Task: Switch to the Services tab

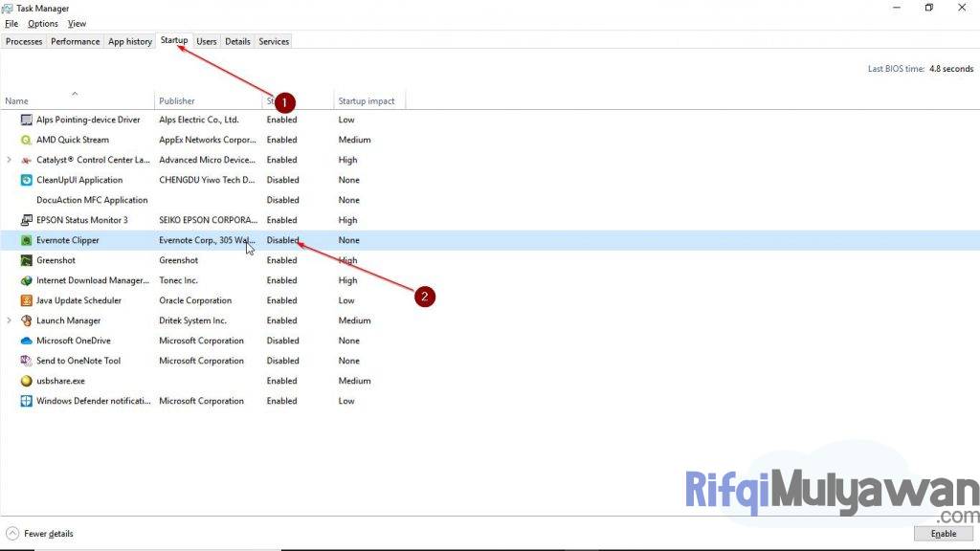Action: pos(273,41)
